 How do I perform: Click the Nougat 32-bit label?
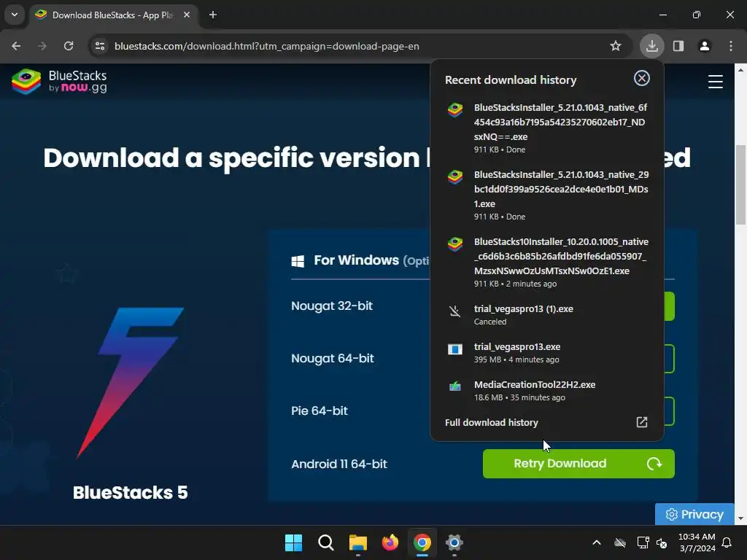tap(332, 306)
